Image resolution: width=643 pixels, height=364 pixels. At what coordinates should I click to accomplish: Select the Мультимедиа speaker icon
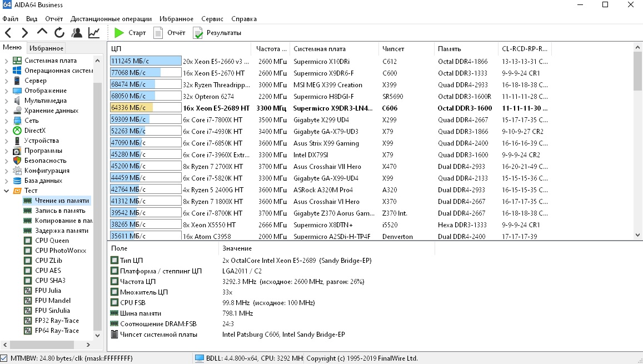[x=17, y=101]
